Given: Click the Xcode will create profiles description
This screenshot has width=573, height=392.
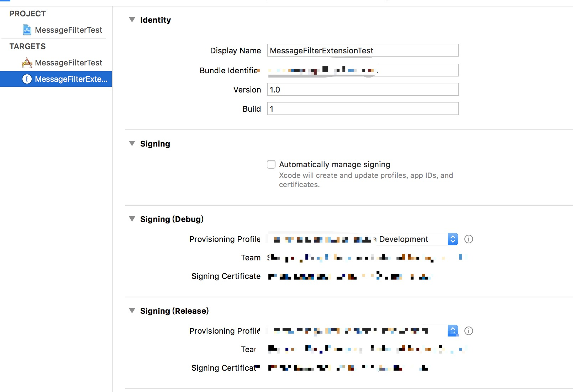Looking at the screenshot, I should pyautogui.click(x=366, y=180).
